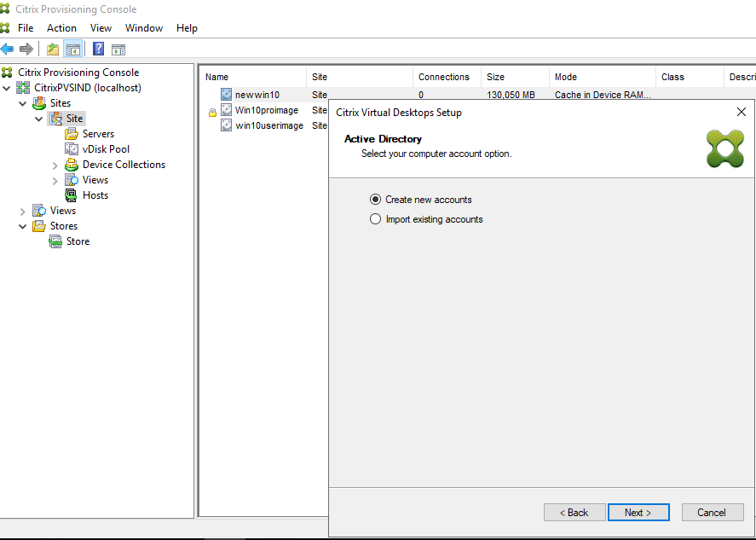Screen dimensions: 756x540
Task: Click the win10userimage name text
Action: click(269, 125)
